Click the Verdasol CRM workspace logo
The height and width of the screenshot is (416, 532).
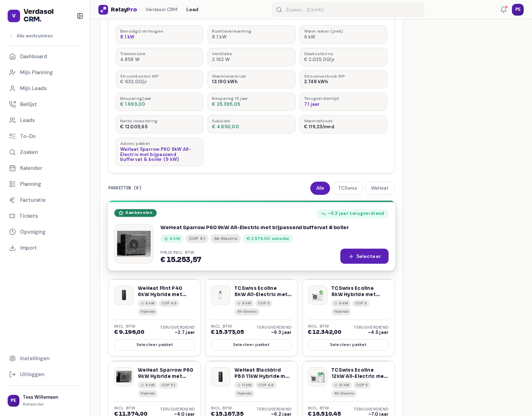coord(14,16)
